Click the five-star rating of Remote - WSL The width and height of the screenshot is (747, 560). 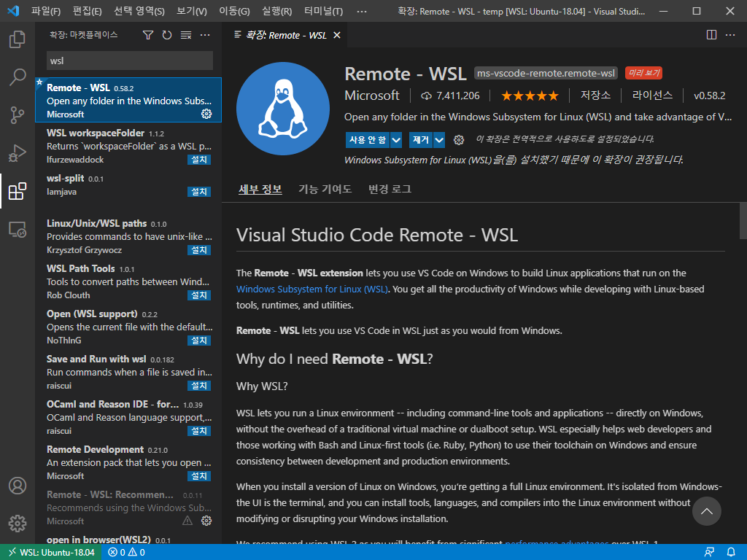coord(530,96)
